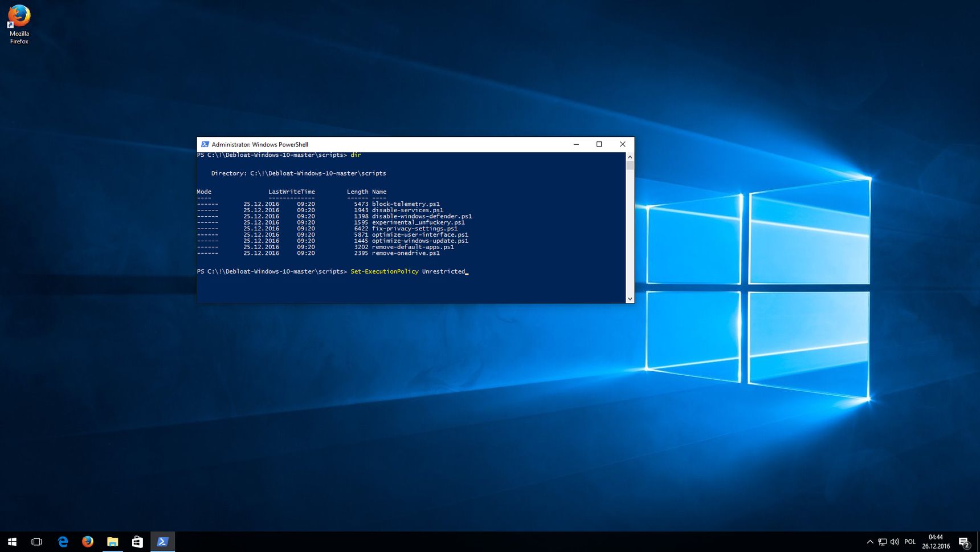980x552 pixels.
Task: Open the Mozilla Firefox desktop shortcut
Action: [x=19, y=25]
